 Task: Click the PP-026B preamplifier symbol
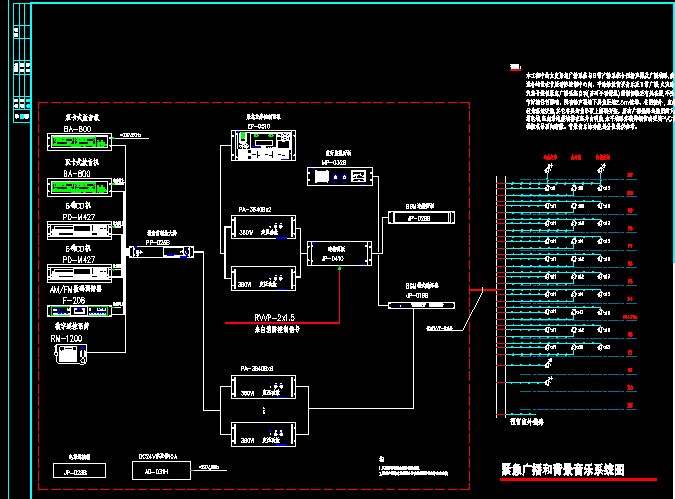[161, 252]
